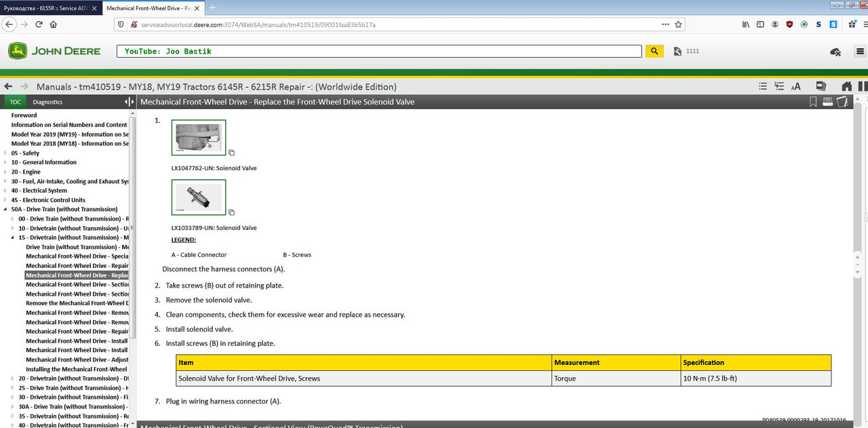Click the browser home button

[53, 24]
